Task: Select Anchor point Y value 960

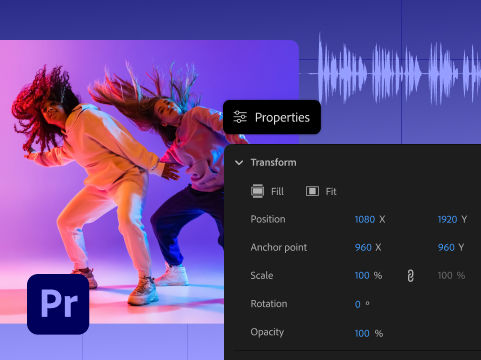Action: [446, 247]
